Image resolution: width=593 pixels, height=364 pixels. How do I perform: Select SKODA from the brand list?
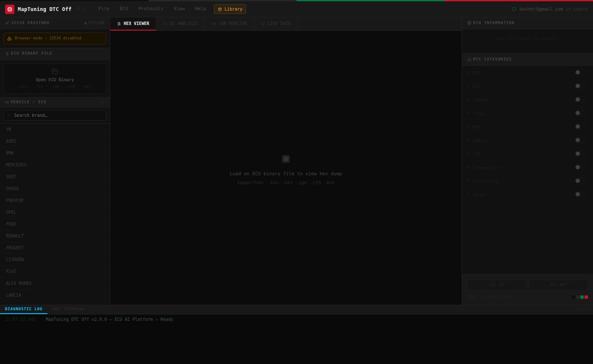pyautogui.click(x=55, y=189)
